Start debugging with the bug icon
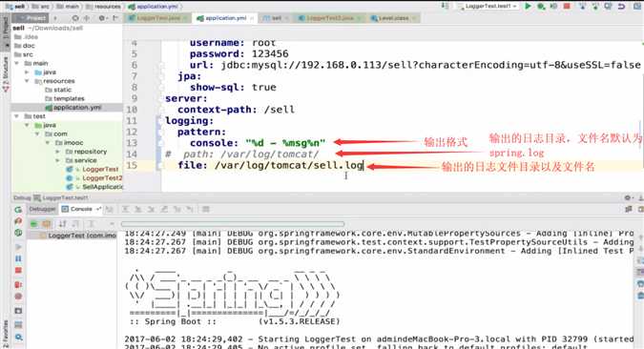This screenshot has height=349, width=644. [x=541, y=6]
